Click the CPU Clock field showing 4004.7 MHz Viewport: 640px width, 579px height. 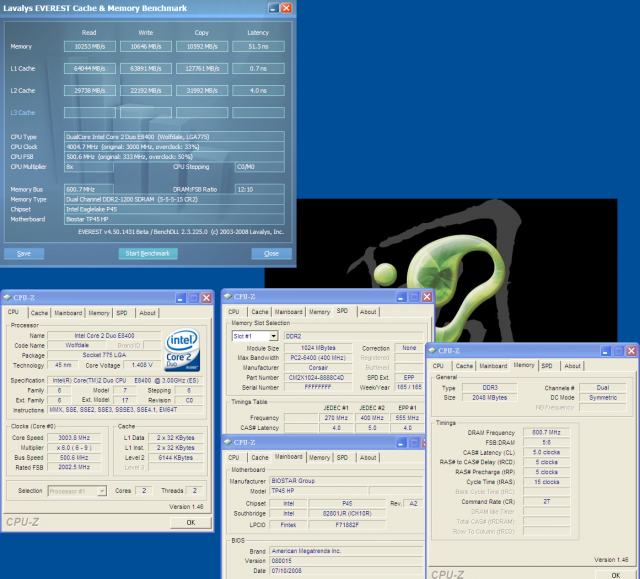tap(174, 146)
